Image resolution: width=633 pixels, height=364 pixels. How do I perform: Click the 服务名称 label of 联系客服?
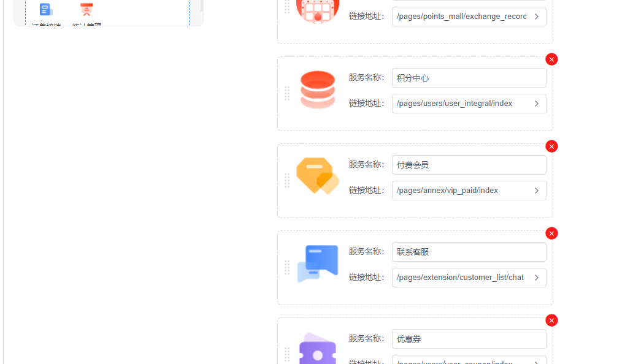pyautogui.click(x=367, y=251)
